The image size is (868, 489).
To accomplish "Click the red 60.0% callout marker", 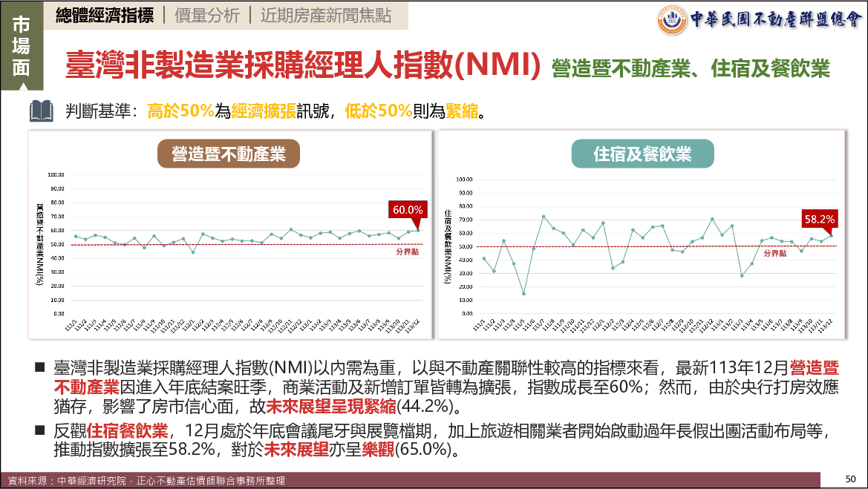I will tap(408, 211).
